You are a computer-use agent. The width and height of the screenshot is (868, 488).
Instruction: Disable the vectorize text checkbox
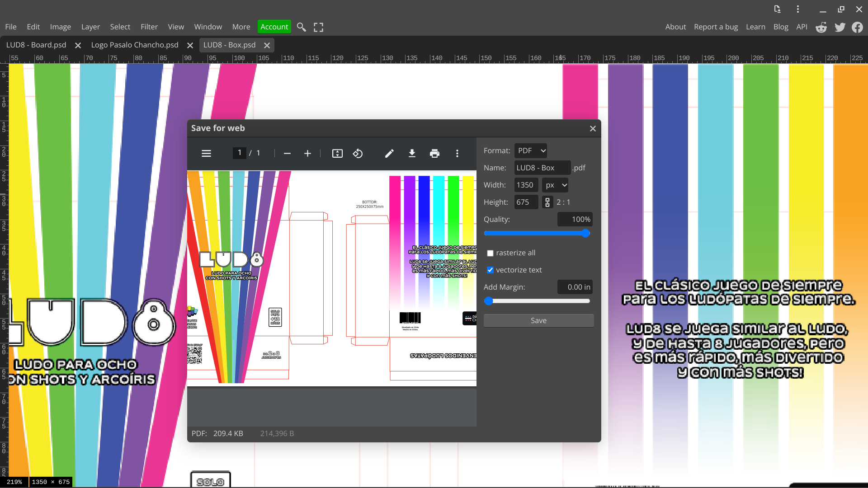click(490, 270)
